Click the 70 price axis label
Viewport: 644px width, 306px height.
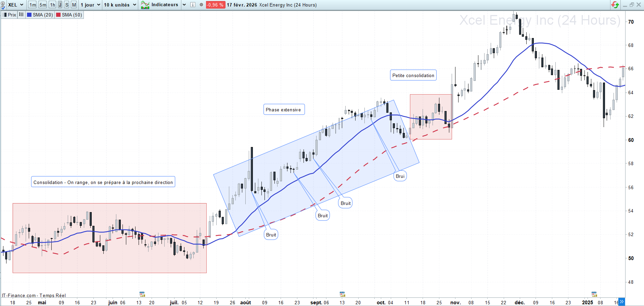(x=631, y=22)
